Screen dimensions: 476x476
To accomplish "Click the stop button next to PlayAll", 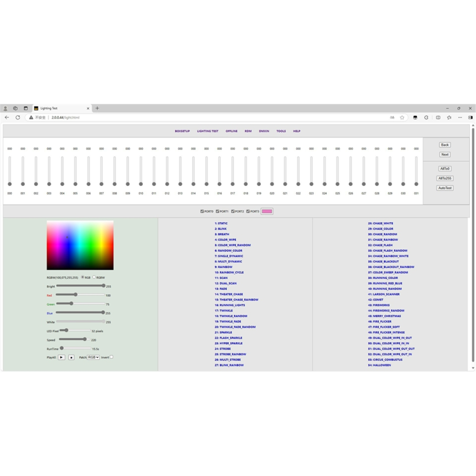I will pyautogui.click(x=71, y=357).
